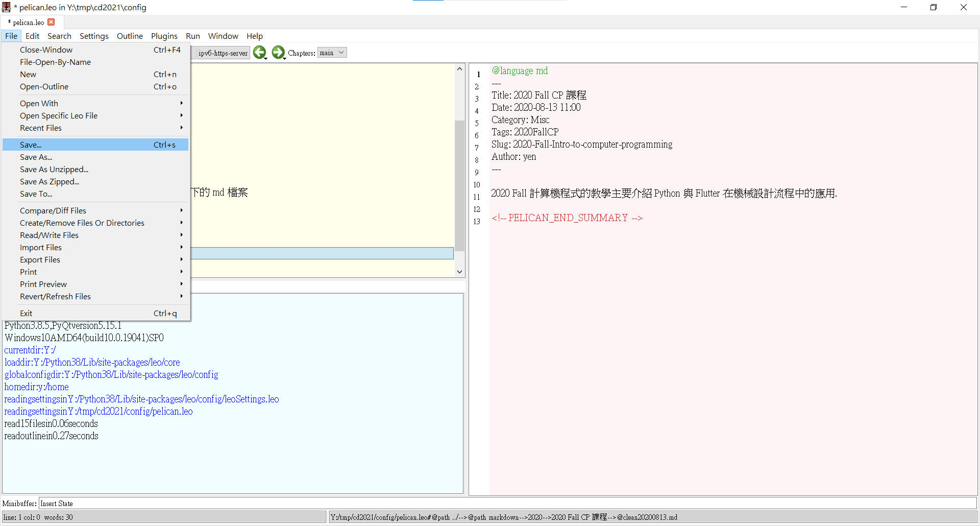
Task: Select New in the File menu
Action: pyautogui.click(x=95, y=74)
